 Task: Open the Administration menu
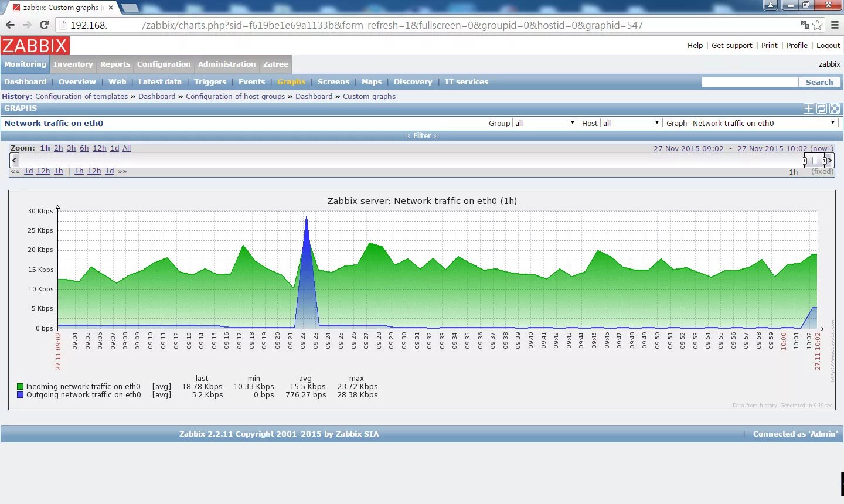click(227, 64)
